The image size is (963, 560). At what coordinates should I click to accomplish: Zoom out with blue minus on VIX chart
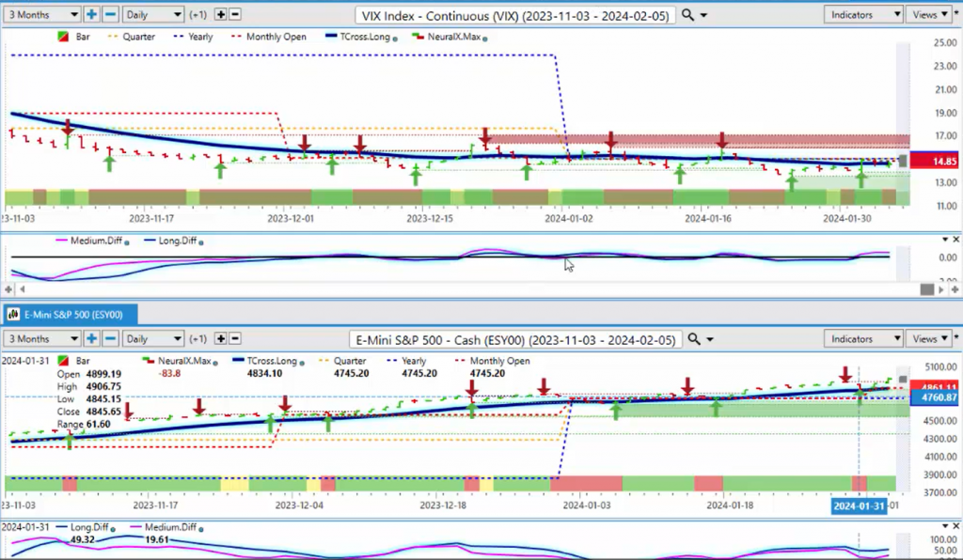click(x=111, y=14)
